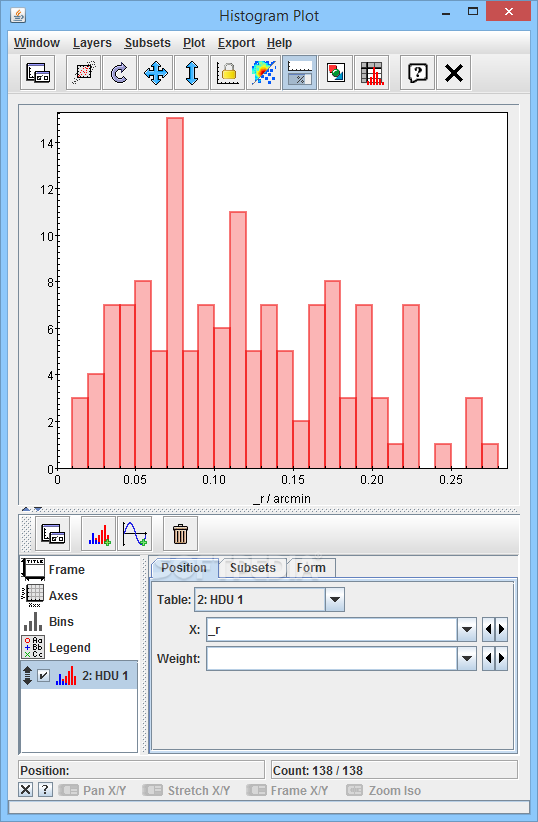Click the X field containing _r
Screen dimensions: 538x822
(x=332, y=630)
